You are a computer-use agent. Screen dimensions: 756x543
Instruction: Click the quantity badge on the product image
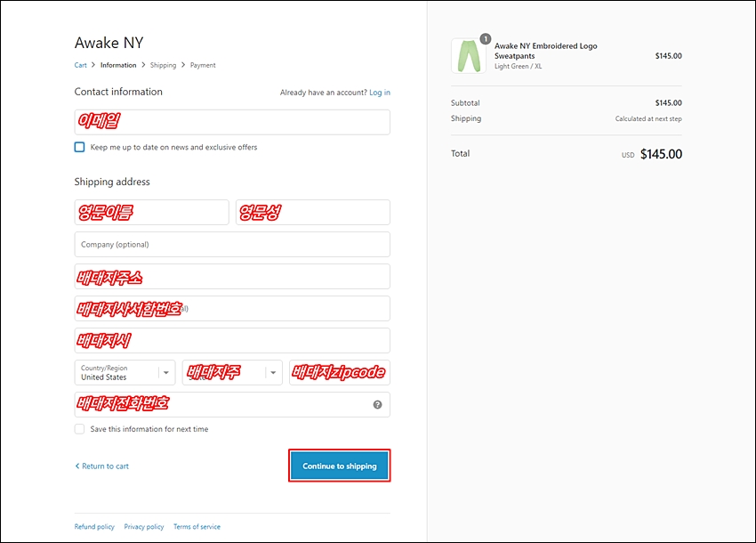pyautogui.click(x=485, y=38)
